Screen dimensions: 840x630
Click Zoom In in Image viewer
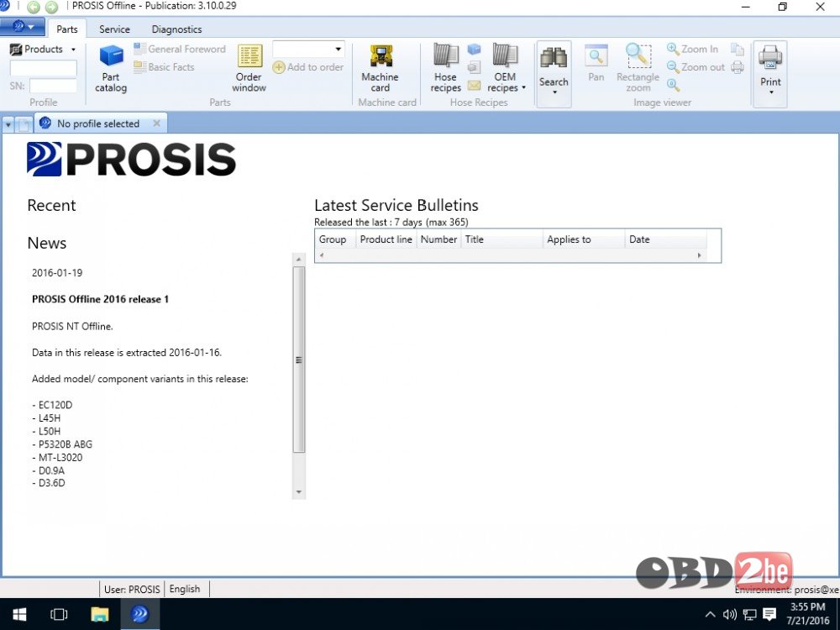pyautogui.click(x=693, y=49)
